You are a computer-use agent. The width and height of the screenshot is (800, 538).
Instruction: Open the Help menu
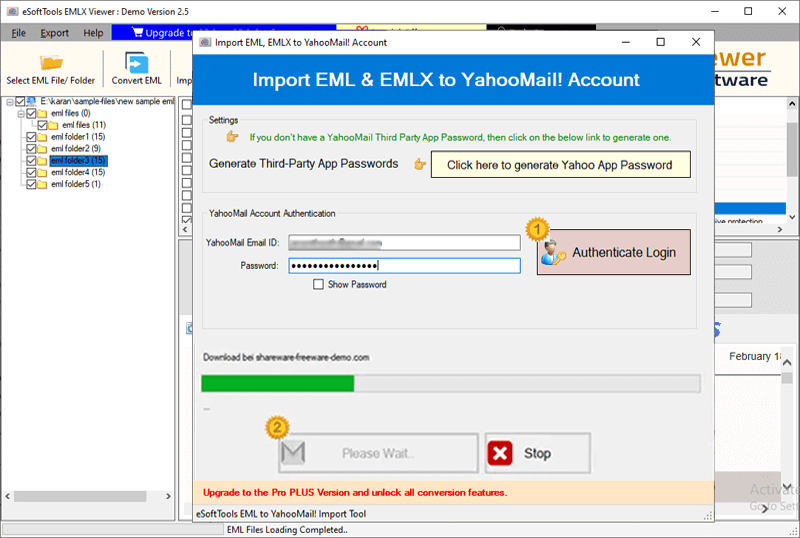pos(93,33)
